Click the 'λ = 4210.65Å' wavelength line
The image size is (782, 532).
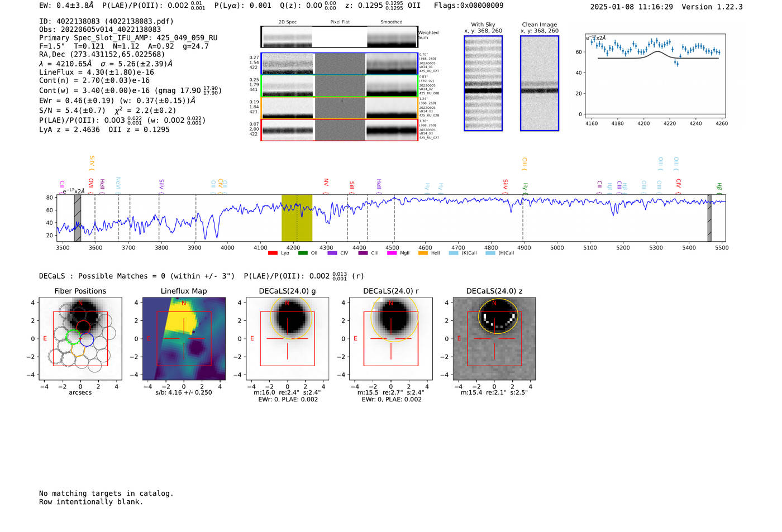106,64
